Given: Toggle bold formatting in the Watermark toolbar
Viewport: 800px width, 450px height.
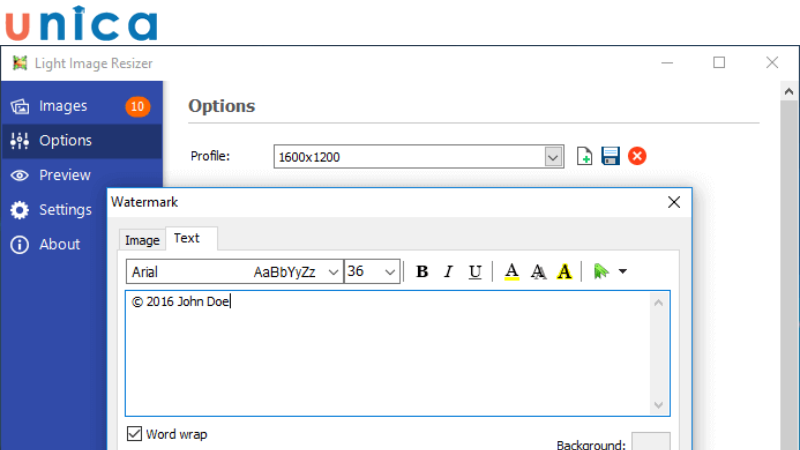Looking at the screenshot, I should click(422, 272).
